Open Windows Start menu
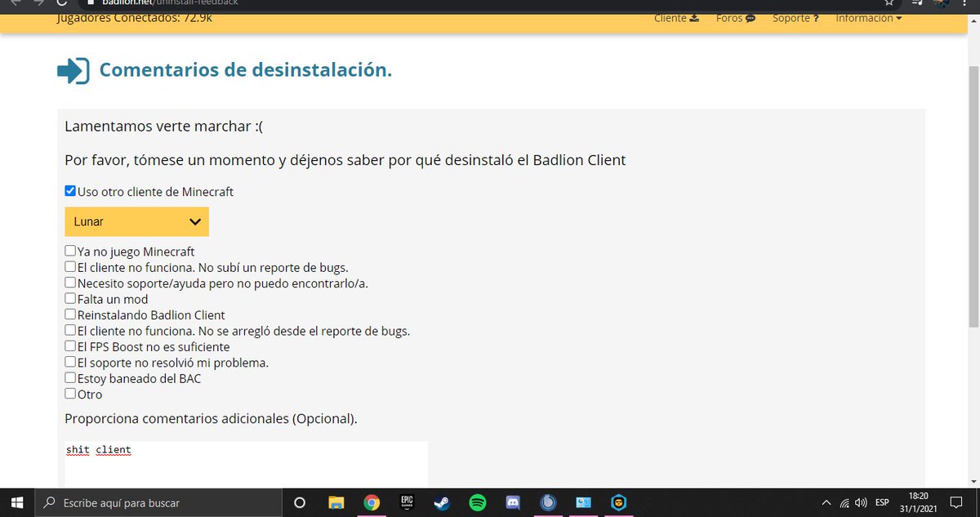 click(x=17, y=502)
